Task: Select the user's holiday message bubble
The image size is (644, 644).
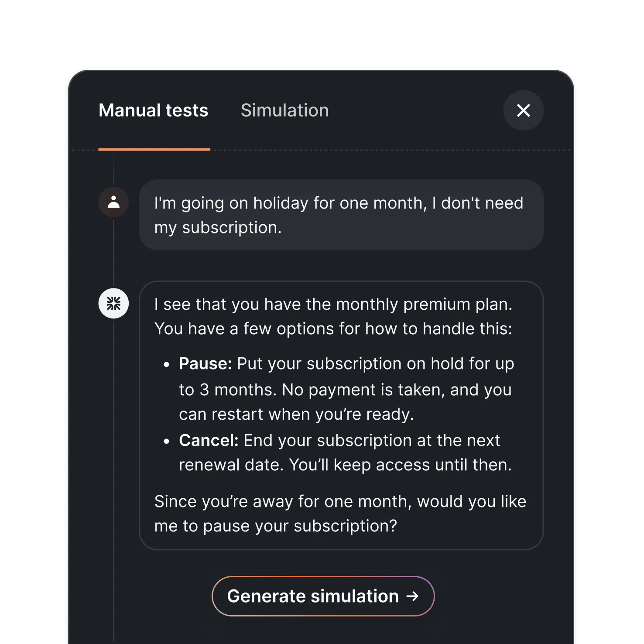Action: [x=340, y=215]
